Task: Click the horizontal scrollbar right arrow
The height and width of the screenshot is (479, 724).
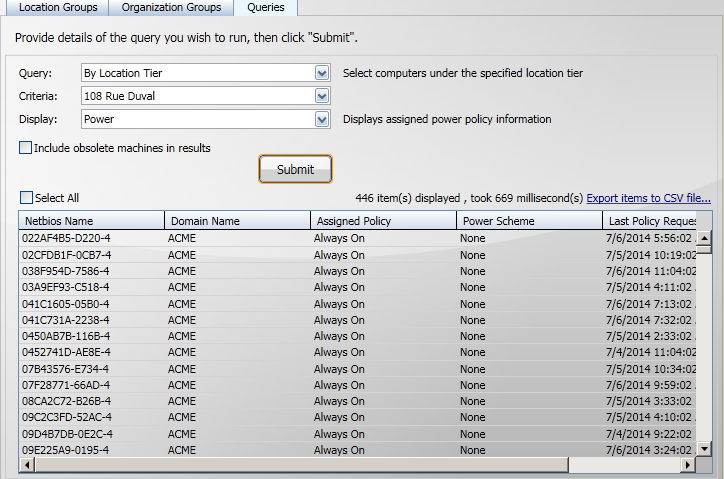Action: [688, 465]
